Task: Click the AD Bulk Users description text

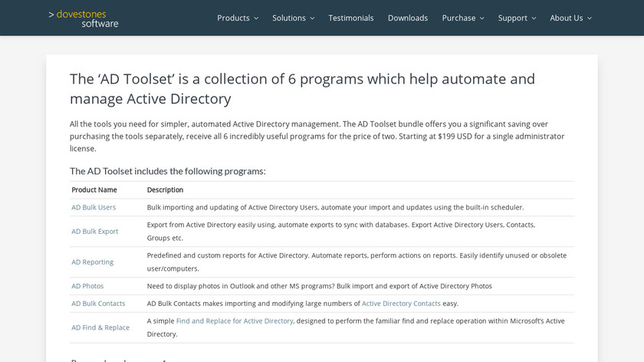Action: coord(336,208)
